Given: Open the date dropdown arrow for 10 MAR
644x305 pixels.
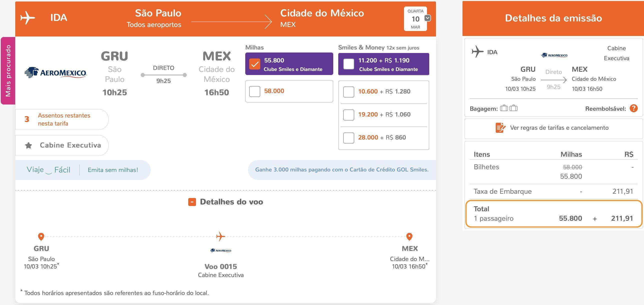Looking at the screenshot, I should pyautogui.click(x=428, y=18).
